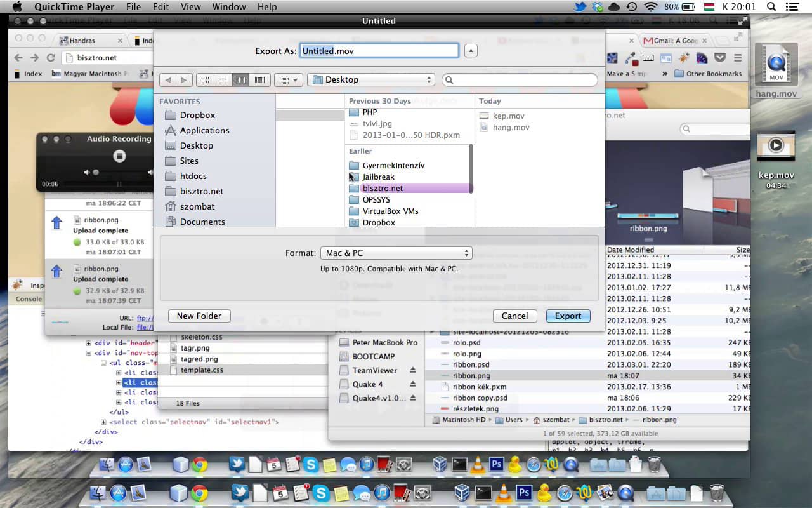Open the Window menu
This screenshot has height=508, width=812.
(x=228, y=7)
